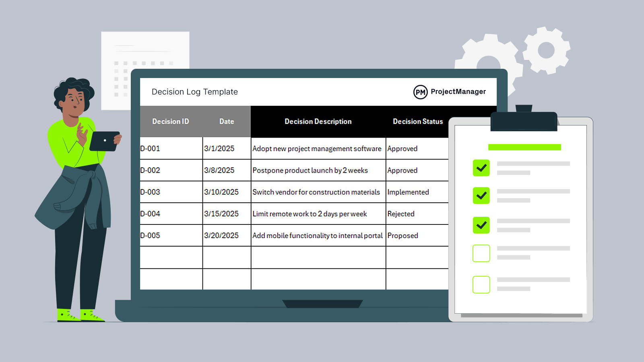
Task: Toggle the second checked clipboard checkbox
Action: click(x=481, y=195)
